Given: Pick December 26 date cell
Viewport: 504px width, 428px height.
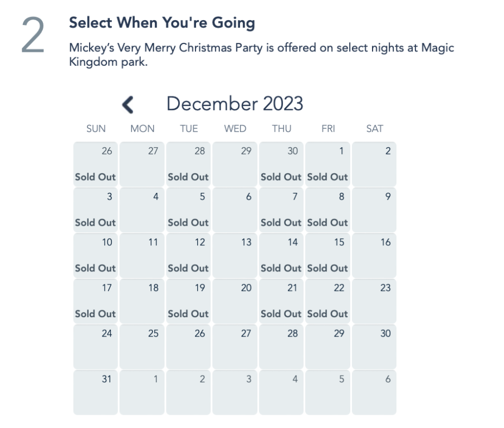Looking at the screenshot, I should coord(188,347).
